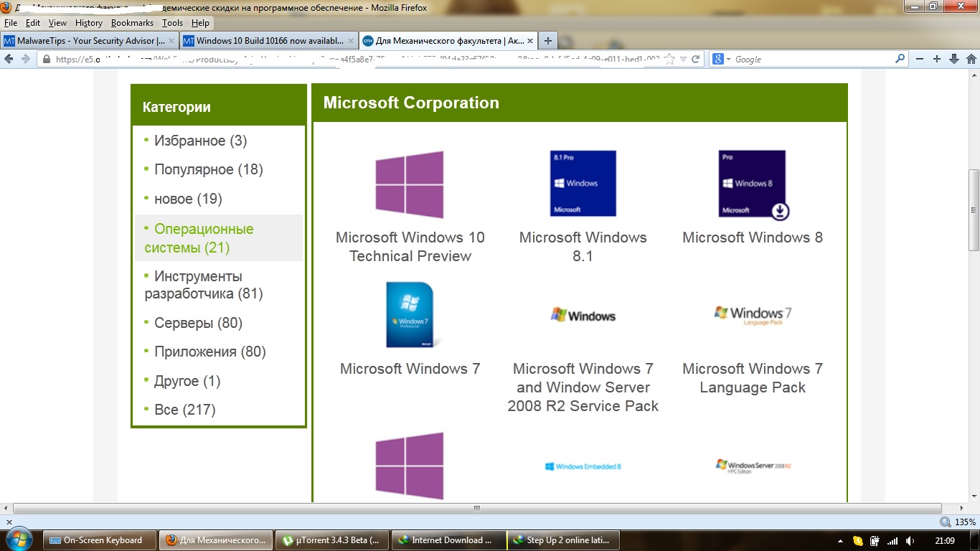Switch to the MalwareTips tab
Image resolution: width=980 pixels, height=551 pixels.
click(x=90, y=41)
